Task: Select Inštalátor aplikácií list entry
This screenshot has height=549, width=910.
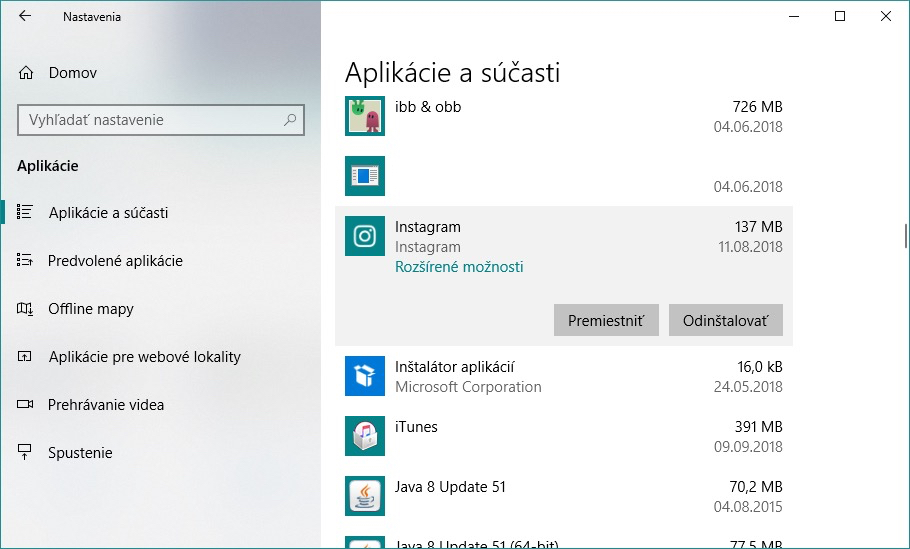Action: 564,377
